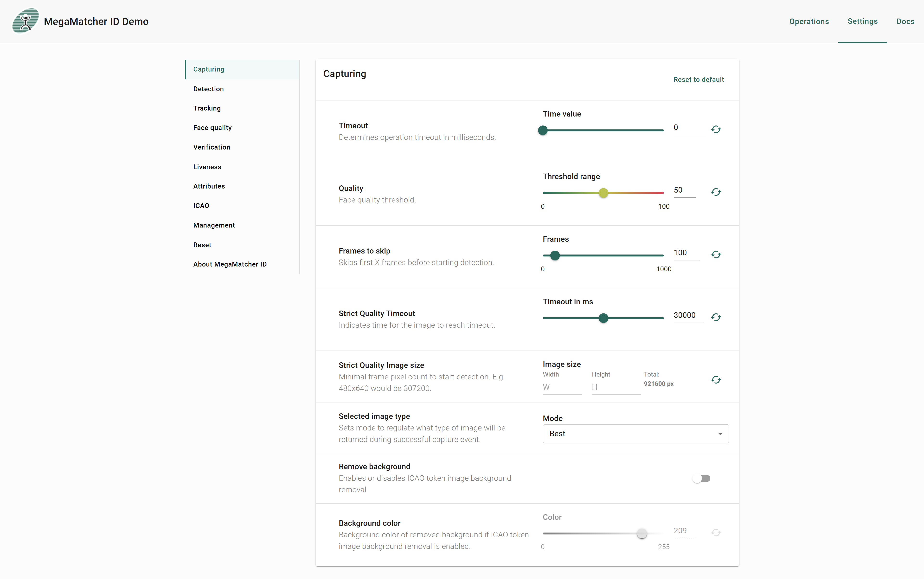Click the Quality threshold slider handle
Screen dimensions: 924x579
coord(603,193)
